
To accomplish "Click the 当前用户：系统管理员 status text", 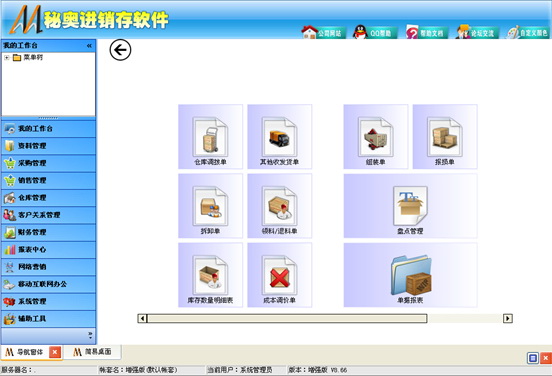I will pyautogui.click(x=239, y=370).
